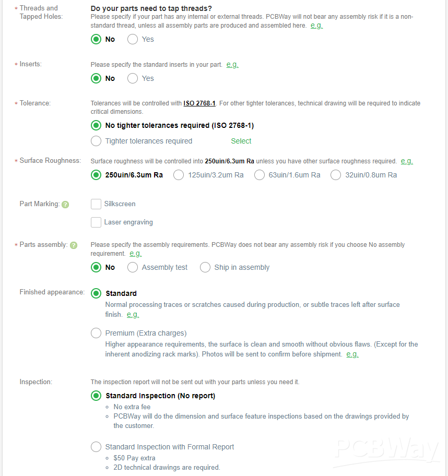This screenshot has width=448, height=476.
Task: Click the Inserts e.g. example link
Action: click(x=232, y=65)
